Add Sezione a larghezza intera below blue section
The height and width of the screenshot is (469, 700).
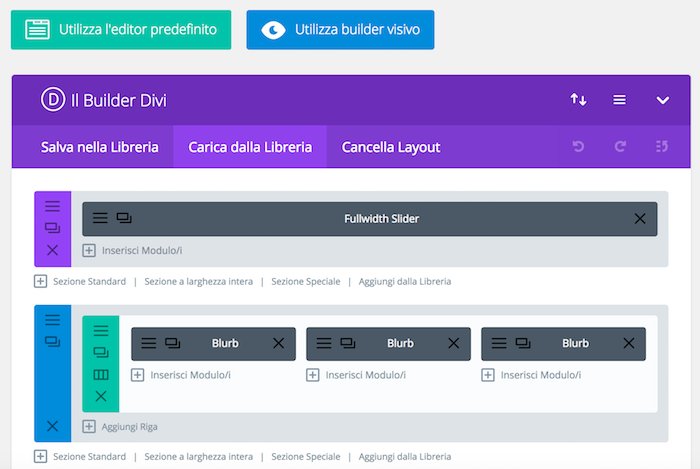(x=198, y=457)
